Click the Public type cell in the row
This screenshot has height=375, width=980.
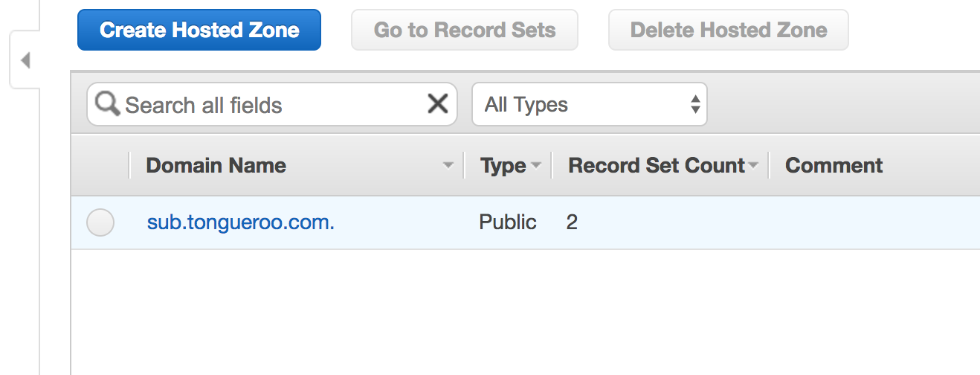(x=508, y=222)
